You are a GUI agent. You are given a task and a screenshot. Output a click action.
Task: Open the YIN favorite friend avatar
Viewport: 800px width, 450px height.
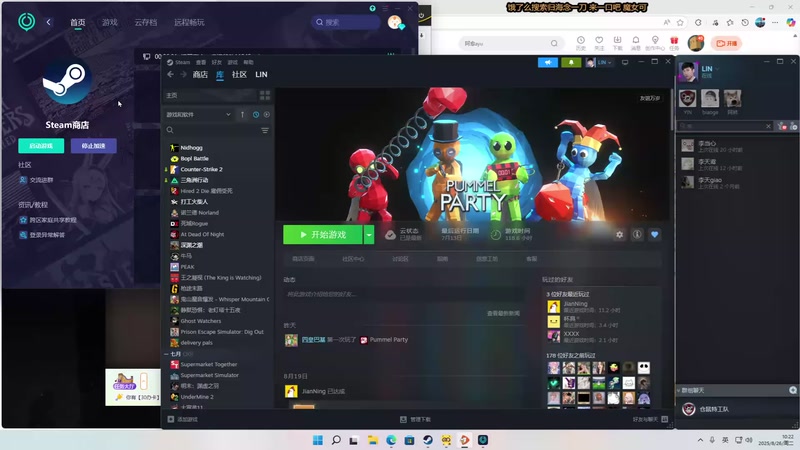click(x=688, y=98)
